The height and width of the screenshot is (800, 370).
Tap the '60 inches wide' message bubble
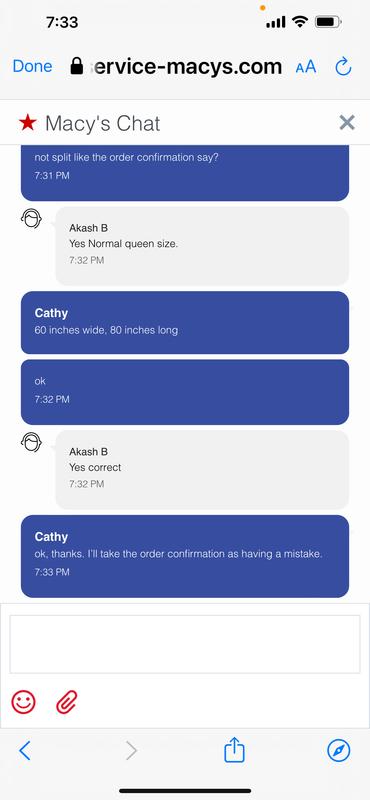tap(185, 322)
